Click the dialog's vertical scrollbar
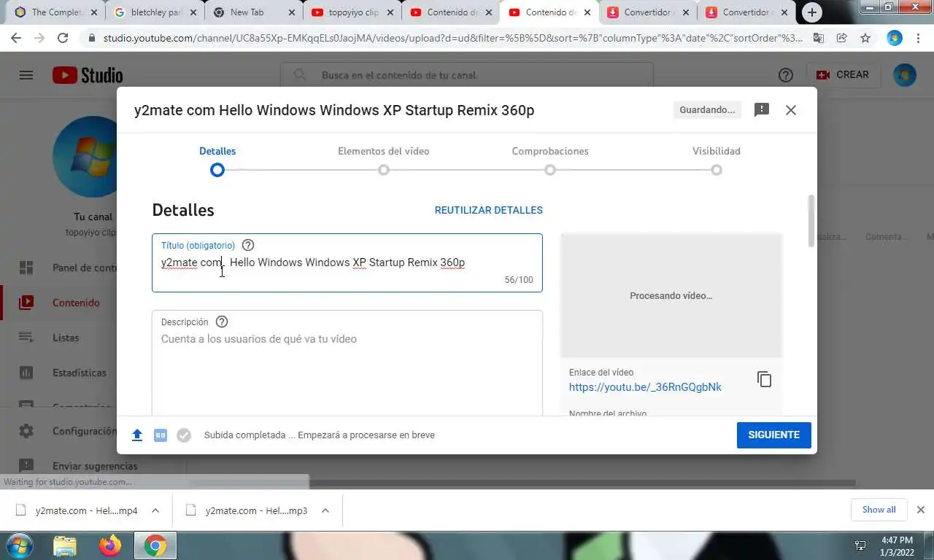The image size is (934, 560). [811, 220]
